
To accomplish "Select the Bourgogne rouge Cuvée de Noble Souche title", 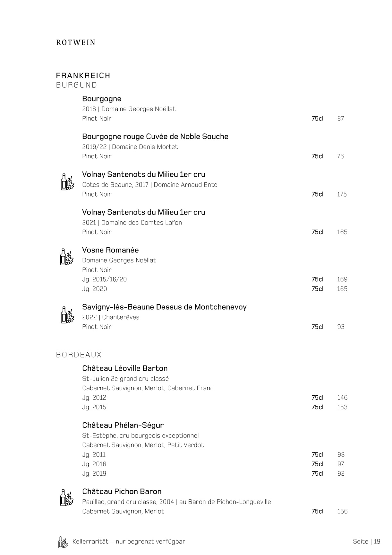I will (155, 137).
